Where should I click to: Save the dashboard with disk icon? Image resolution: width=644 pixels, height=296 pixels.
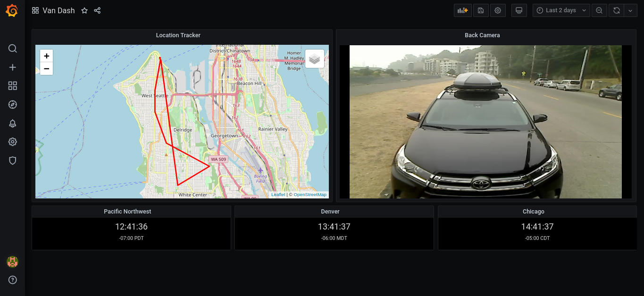tap(481, 10)
